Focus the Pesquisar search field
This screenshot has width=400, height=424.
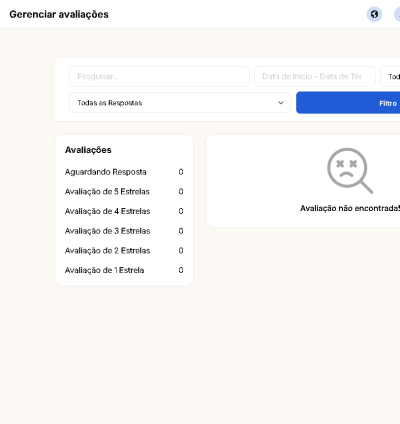pos(159,77)
